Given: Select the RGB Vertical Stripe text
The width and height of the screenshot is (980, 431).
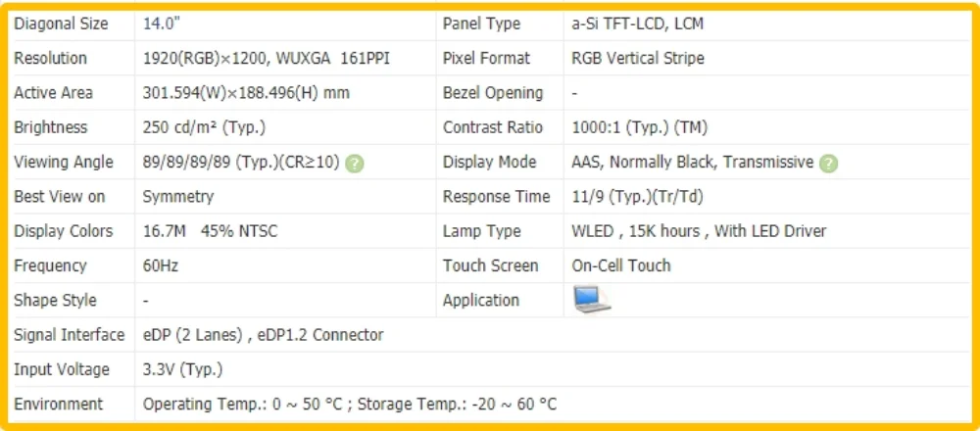Looking at the screenshot, I should coord(637,58).
